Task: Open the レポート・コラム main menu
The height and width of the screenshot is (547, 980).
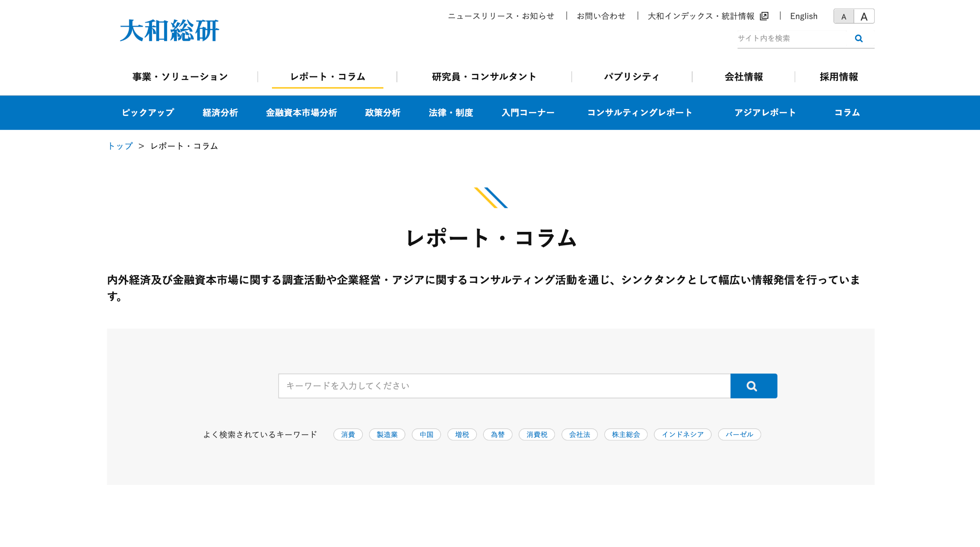Action: [327, 77]
